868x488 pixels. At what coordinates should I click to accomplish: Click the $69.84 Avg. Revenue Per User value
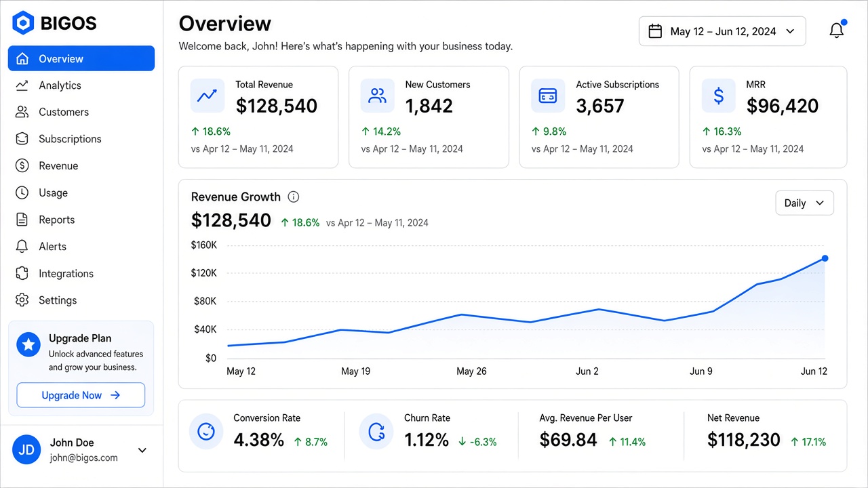pos(568,440)
